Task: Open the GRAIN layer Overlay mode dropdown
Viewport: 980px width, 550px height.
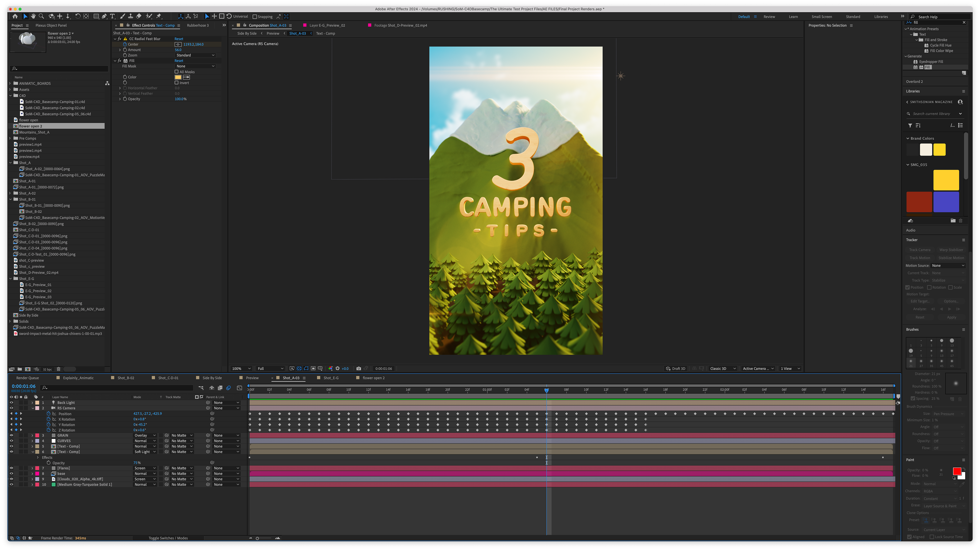Action: click(145, 435)
